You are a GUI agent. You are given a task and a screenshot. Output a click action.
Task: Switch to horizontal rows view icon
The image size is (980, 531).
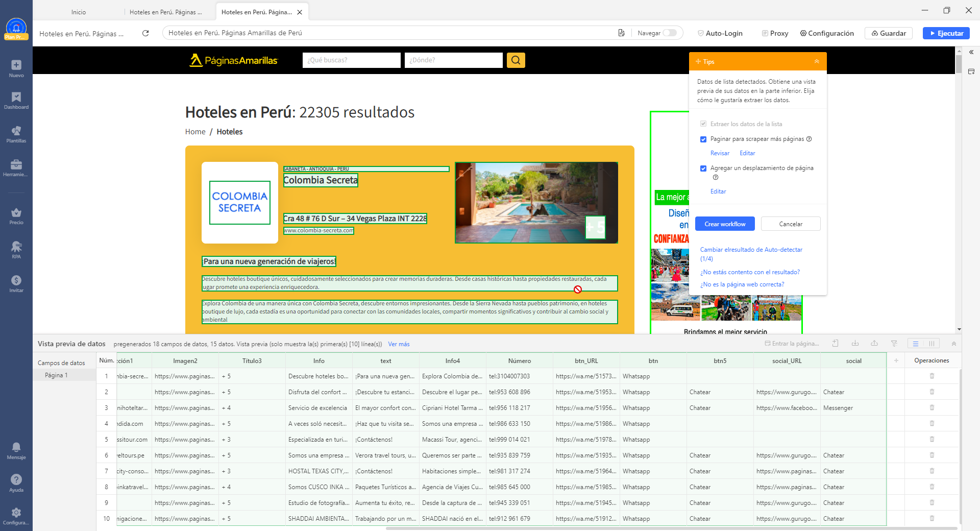coord(916,344)
